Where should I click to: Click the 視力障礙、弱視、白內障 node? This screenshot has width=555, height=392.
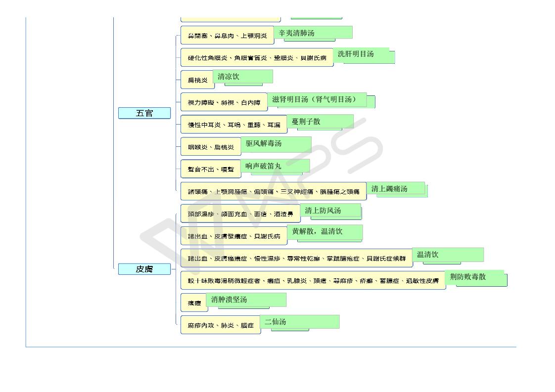(224, 102)
